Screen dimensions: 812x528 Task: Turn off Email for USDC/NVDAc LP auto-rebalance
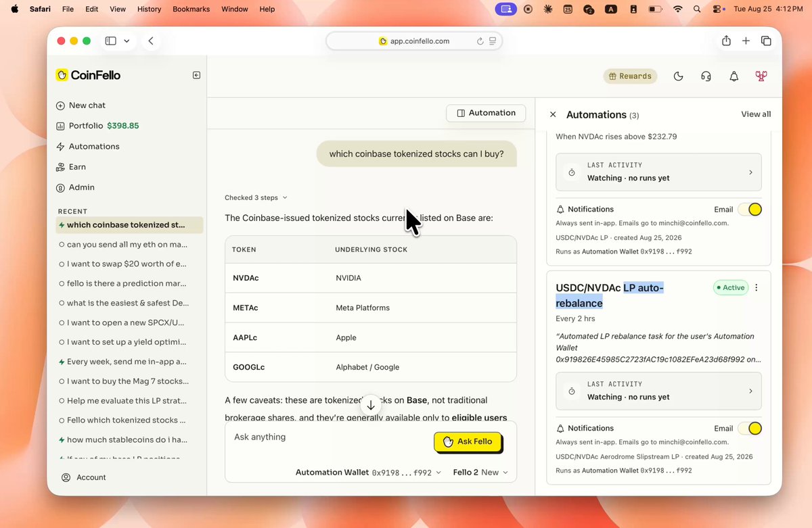tap(750, 429)
